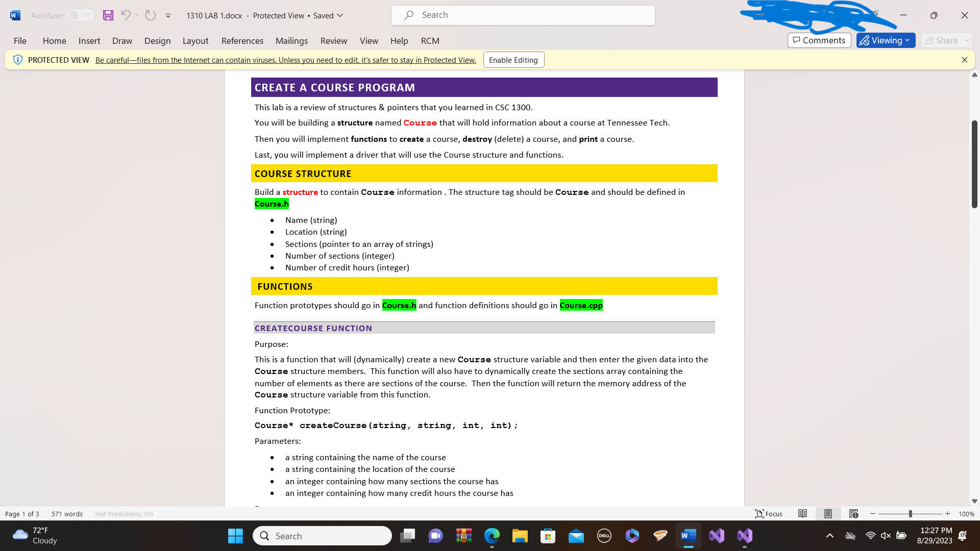Expand the Customize Quick Access Toolbar chevron
Screen dimensions: 980x551
167,15
